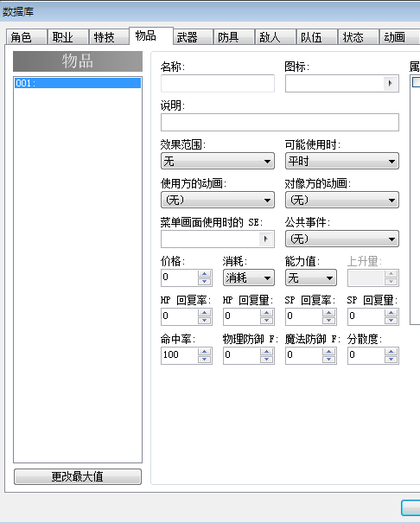Click the 菜单画面使用时的 SE arrow button
Image resolution: width=420 pixels, height=523 pixels.
pos(265,239)
